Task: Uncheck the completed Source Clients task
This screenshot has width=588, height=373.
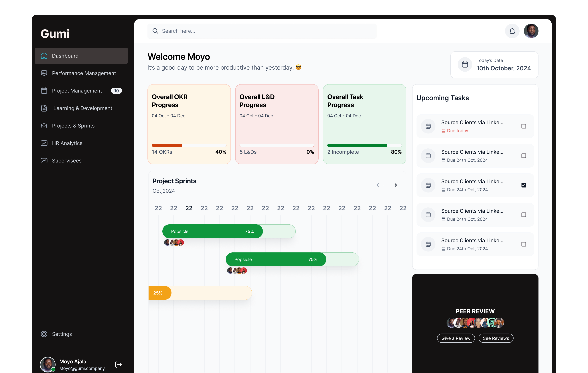Action: (524, 185)
